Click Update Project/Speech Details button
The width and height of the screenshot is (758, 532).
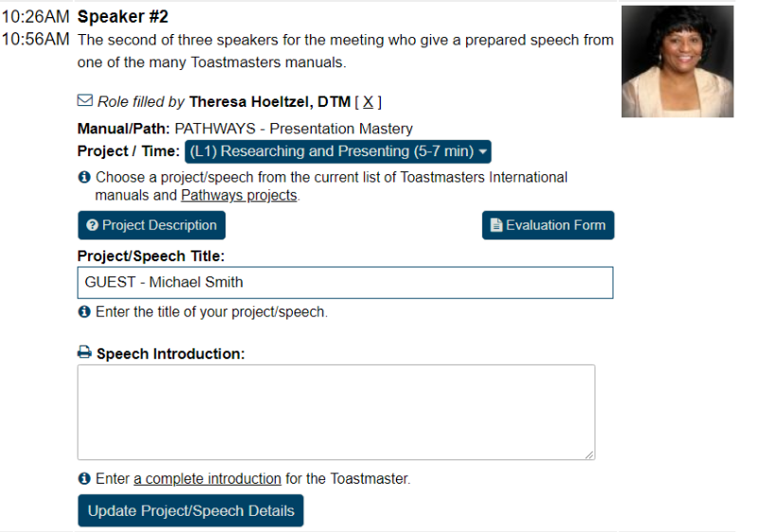[191, 510]
